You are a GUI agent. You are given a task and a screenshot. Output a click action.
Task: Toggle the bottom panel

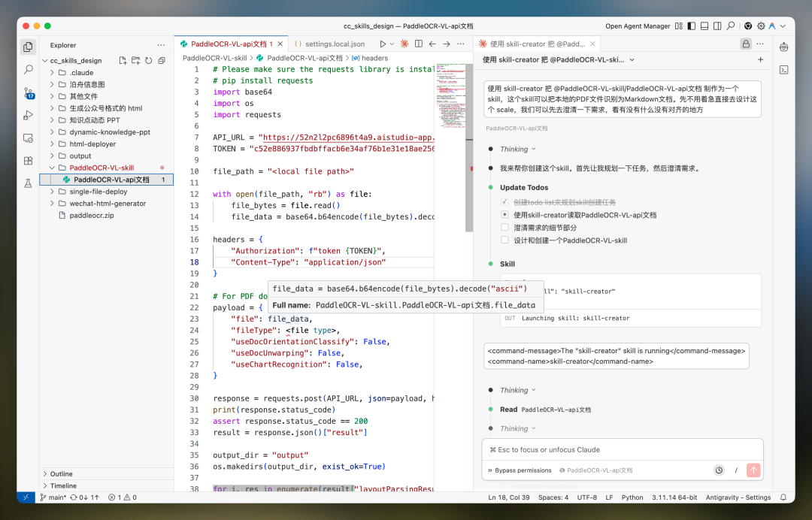(704, 26)
